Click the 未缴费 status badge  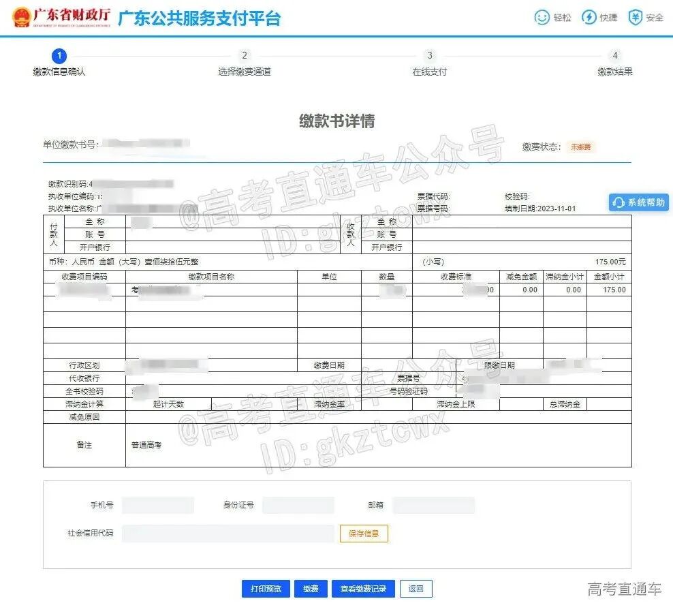point(582,147)
